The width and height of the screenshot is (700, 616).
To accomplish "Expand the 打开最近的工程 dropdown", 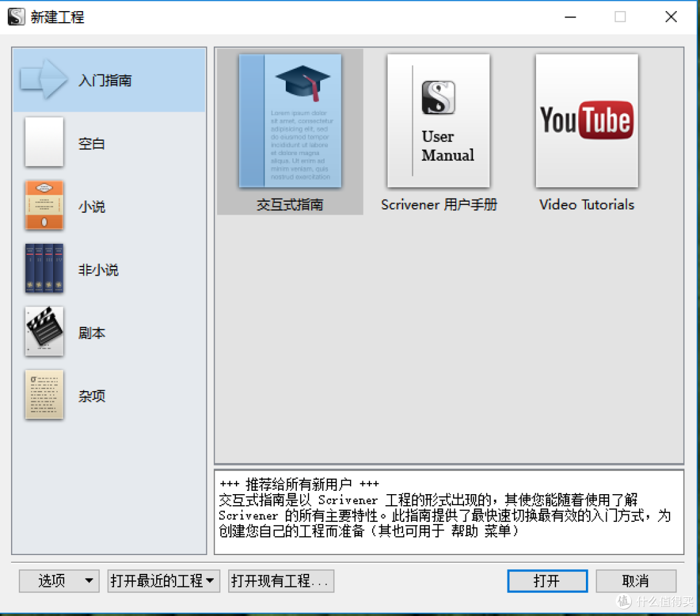I will (163, 581).
